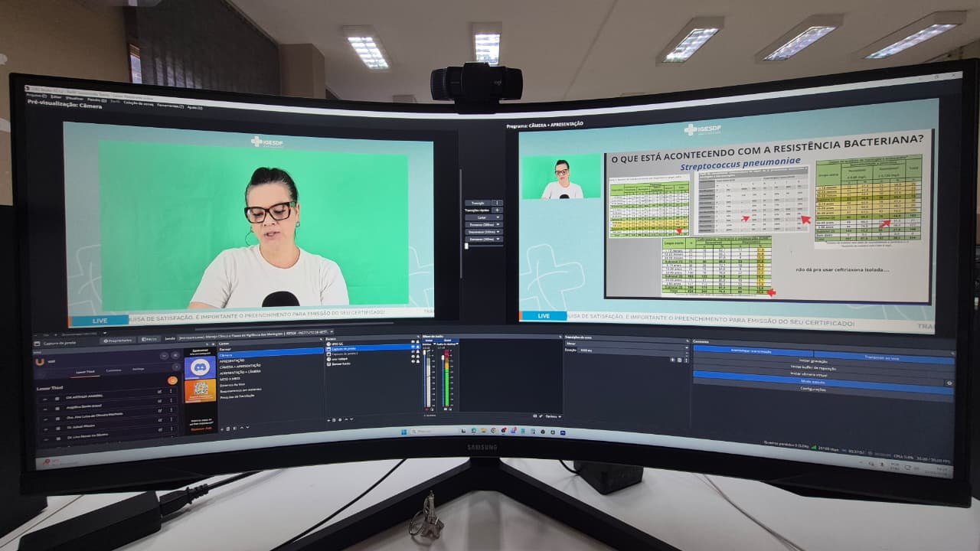Click the Interromper transmissão button
The height and width of the screenshot is (551, 980).
pos(753,351)
